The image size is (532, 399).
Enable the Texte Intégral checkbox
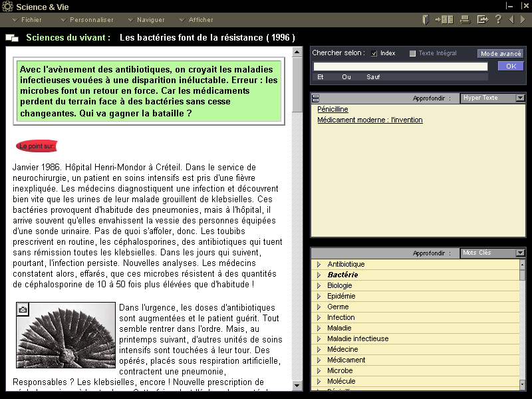(x=412, y=54)
